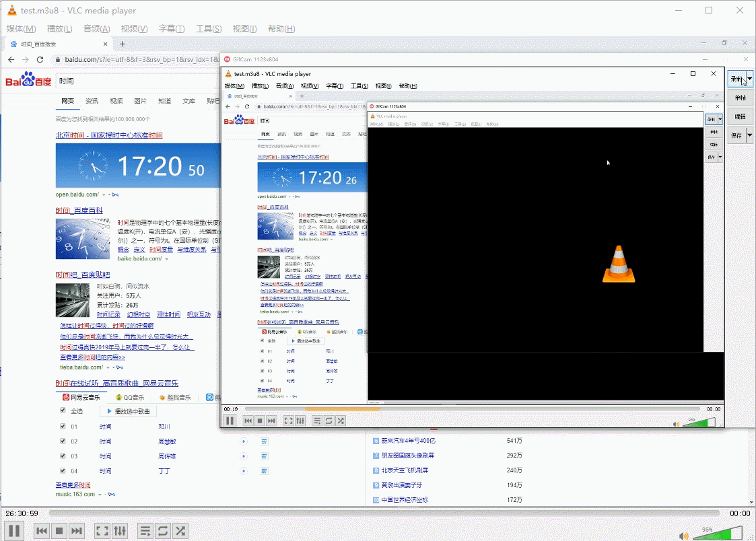Open 时间吧_百度贴吧 result link
The height and width of the screenshot is (541, 756).
82,275
